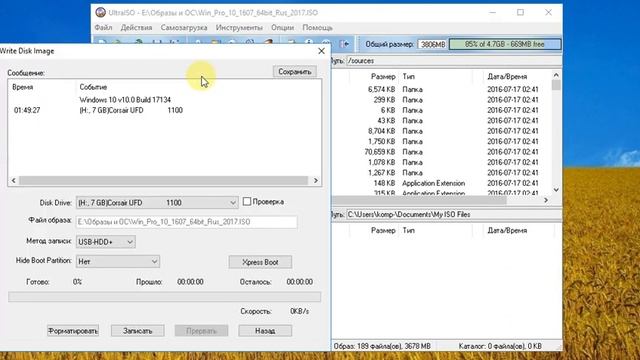This screenshot has height=360, width=640.
Task: Click down arrow of ISO file list scrollbar
Action: click(x=556, y=190)
